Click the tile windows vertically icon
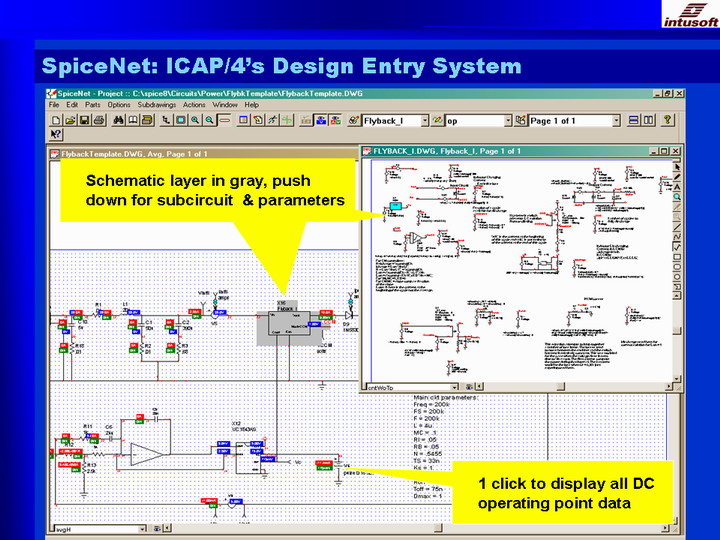 tap(648, 120)
